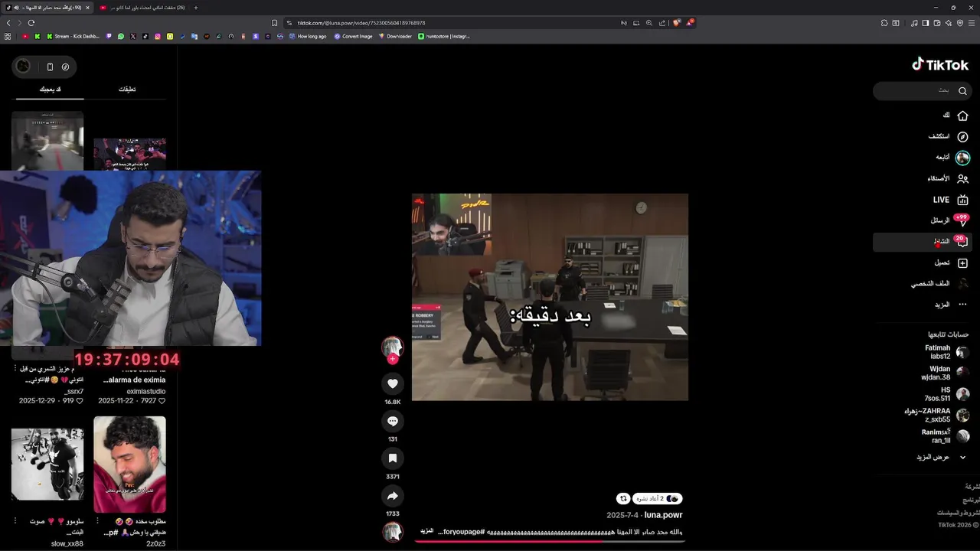
Task: Select the active TikTok browser tab
Action: point(47,8)
